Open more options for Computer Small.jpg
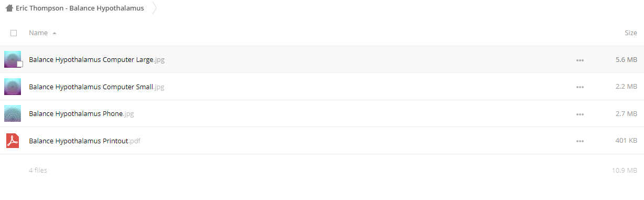This screenshot has width=644, height=200. pos(580,87)
